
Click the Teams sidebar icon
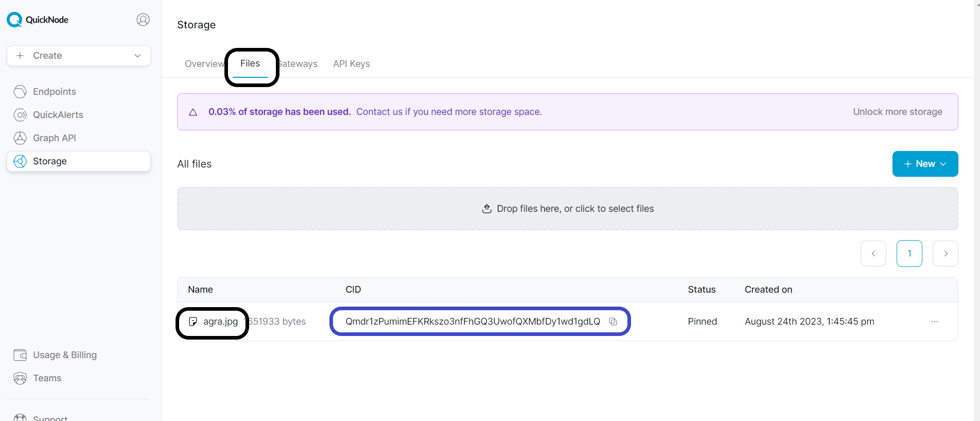20,378
